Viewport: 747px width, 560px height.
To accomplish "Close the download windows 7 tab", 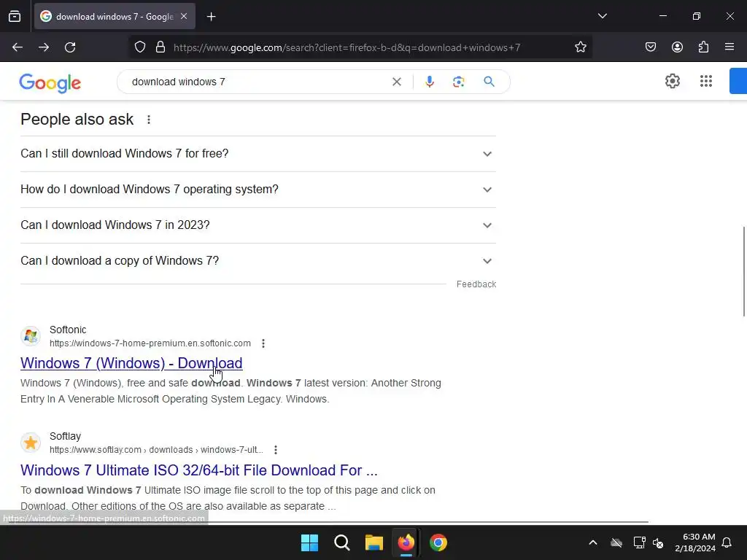I will click(x=184, y=16).
